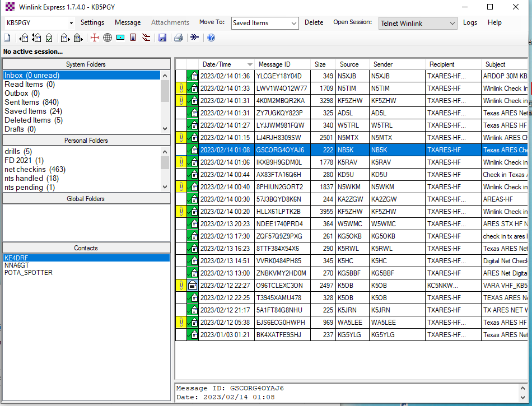Screen dimensions: 532x406
Task: Click the acknowledge checkmark envelope icon
Action: click(49, 38)
